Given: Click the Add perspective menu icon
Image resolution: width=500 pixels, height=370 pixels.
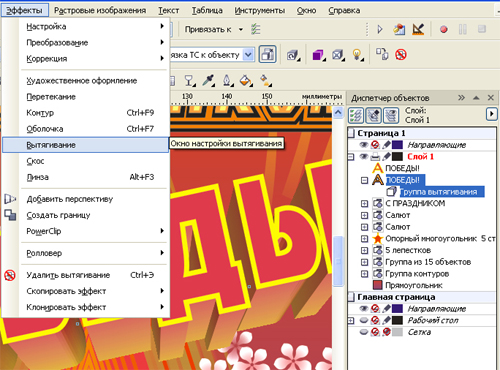Looking at the screenshot, I should click(10, 199).
